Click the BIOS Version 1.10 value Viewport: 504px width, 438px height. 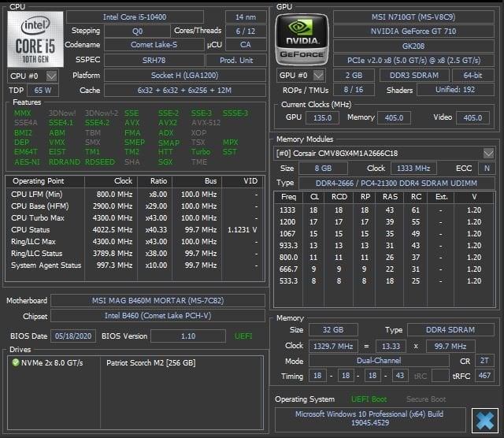tap(188, 336)
